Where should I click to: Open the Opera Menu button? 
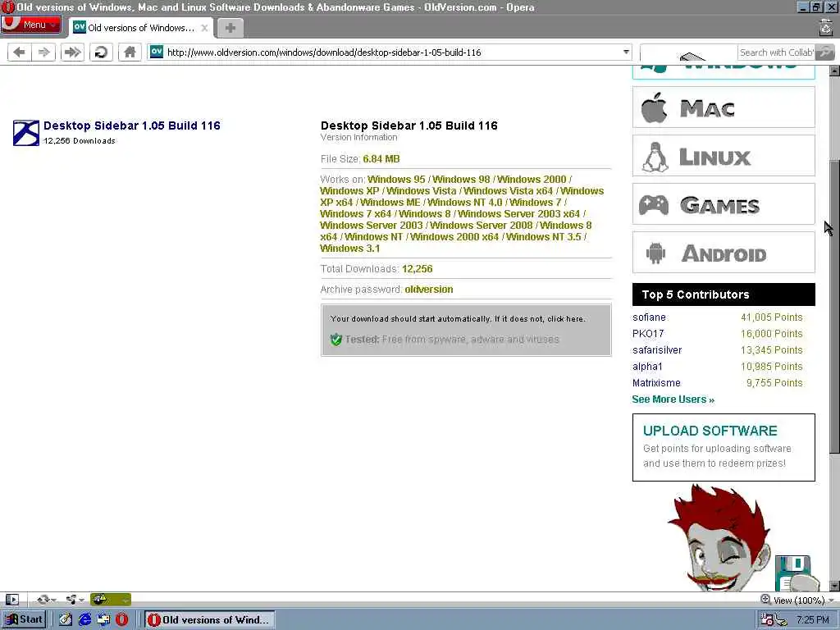point(30,25)
